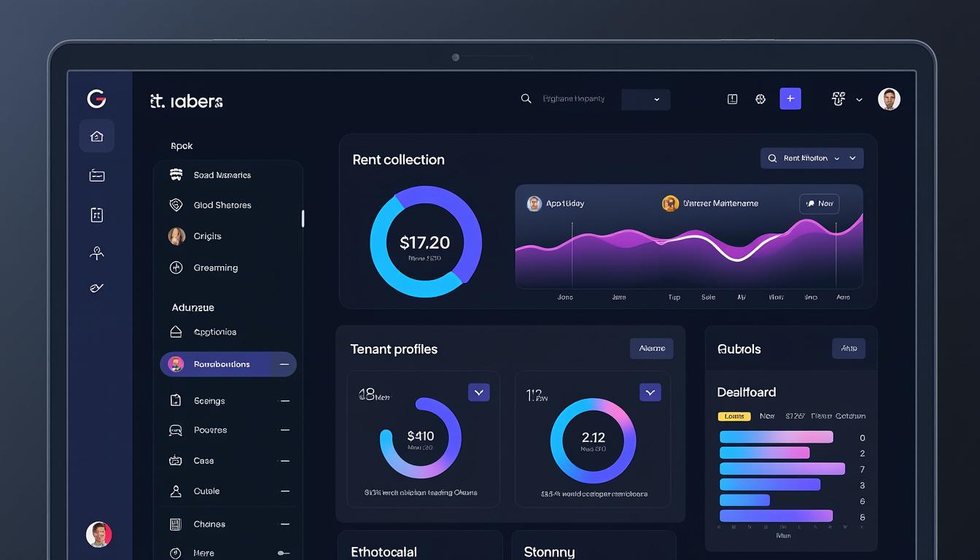Open the house icon beside Apptionioa

pos(176,332)
